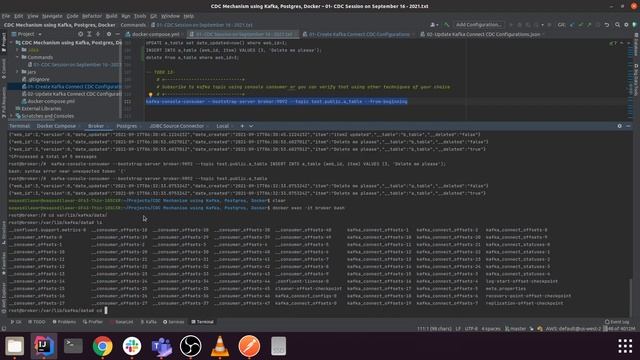
Task: Click the selected kafka-console-consumer command line
Action: [277, 102]
